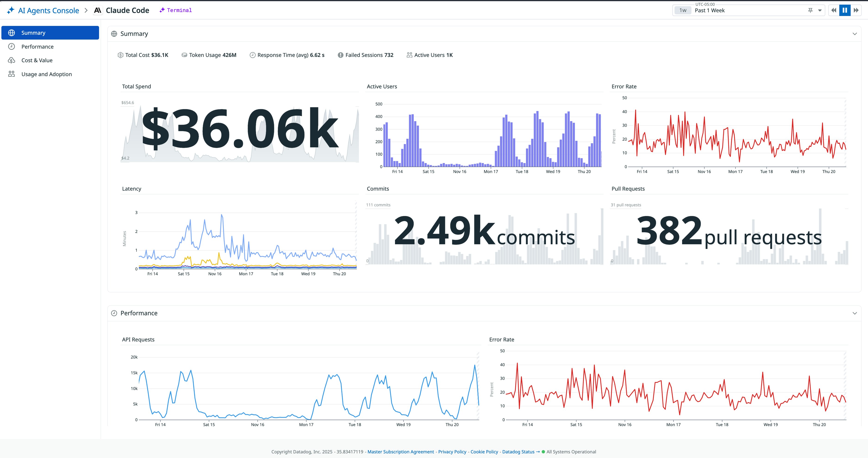
Task: Switch to the Performance sidebar section
Action: tap(37, 46)
